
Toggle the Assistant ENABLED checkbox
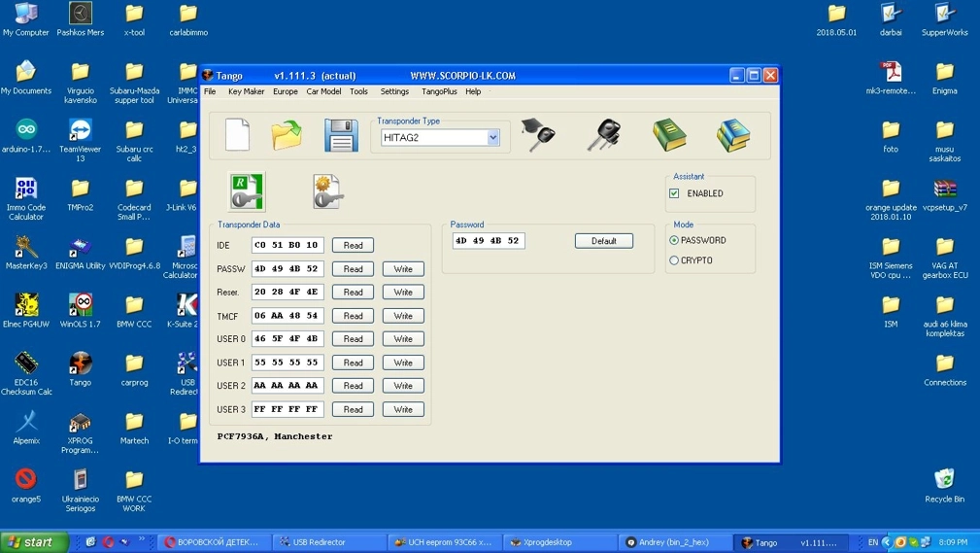click(674, 193)
